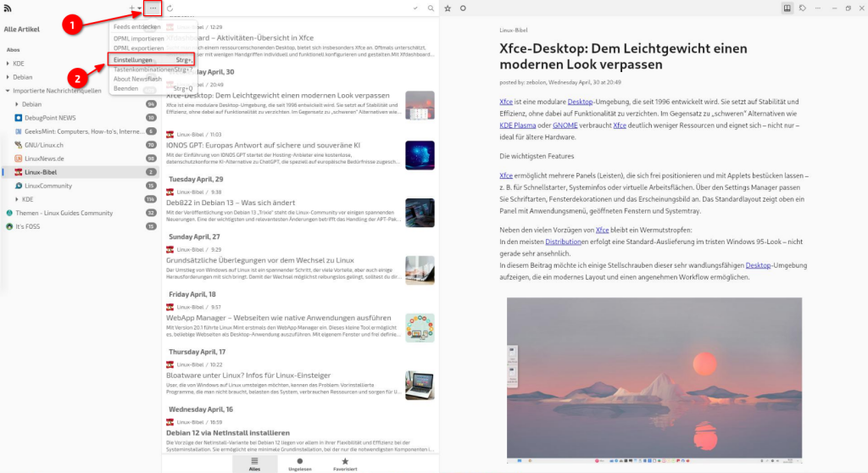The width and height of the screenshot is (868, 473).
Task: Click the Themen - Linux Guides Community icon
Action: point(9,213)
